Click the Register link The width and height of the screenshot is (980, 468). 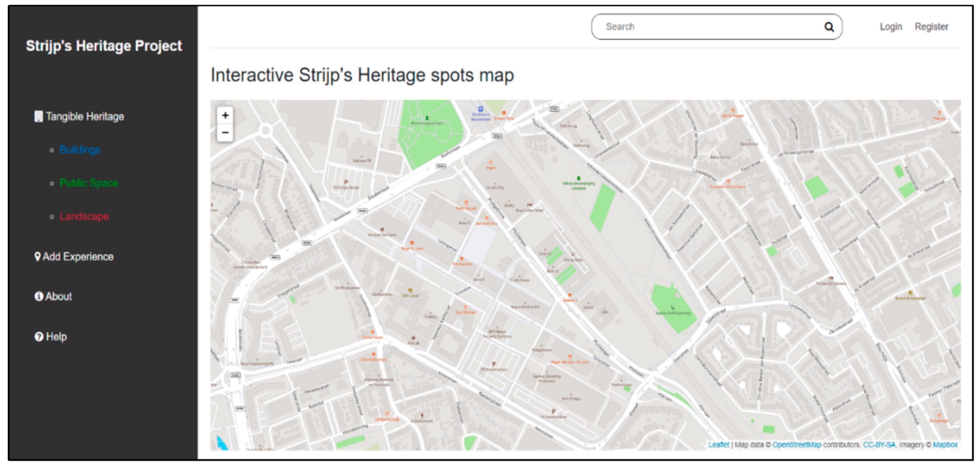931,26
